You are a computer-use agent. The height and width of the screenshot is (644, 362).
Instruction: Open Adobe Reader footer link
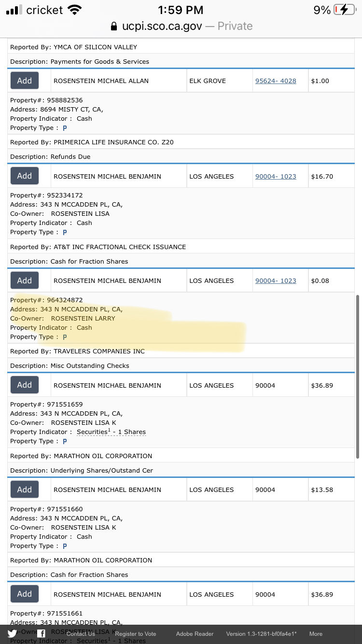(195, 634)
